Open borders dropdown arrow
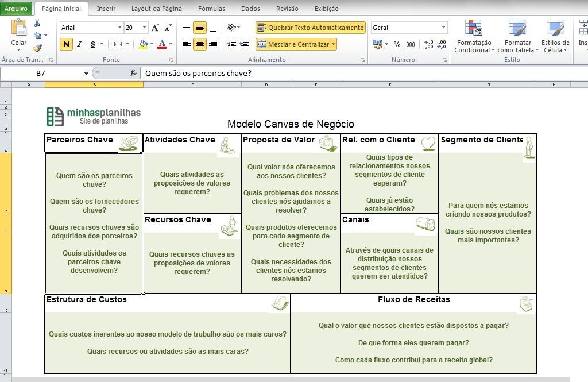The height and width of the screenshot is (382, 588). (x=127, y=44)
